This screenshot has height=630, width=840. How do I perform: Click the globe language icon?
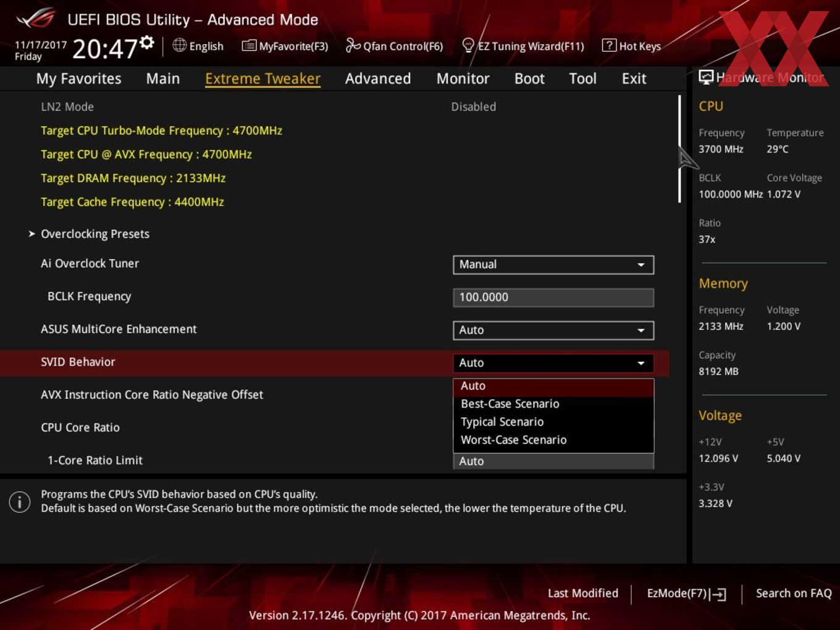pos(179,45)
